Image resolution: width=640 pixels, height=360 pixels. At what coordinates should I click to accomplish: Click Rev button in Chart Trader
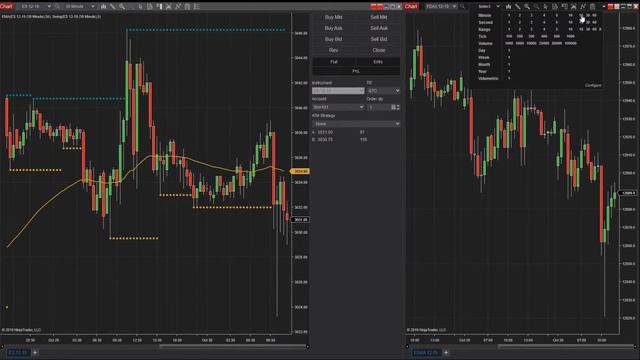pos(333,50)
